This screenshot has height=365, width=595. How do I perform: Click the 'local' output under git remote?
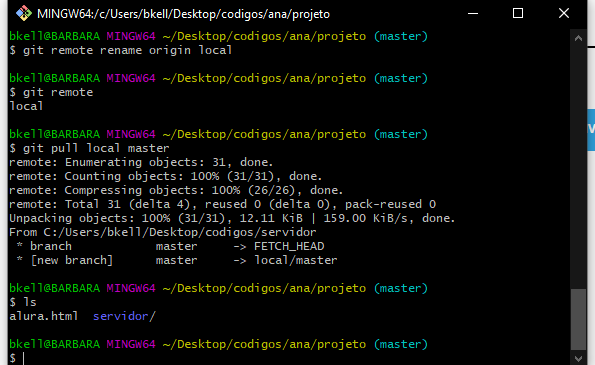coord(26,106)
